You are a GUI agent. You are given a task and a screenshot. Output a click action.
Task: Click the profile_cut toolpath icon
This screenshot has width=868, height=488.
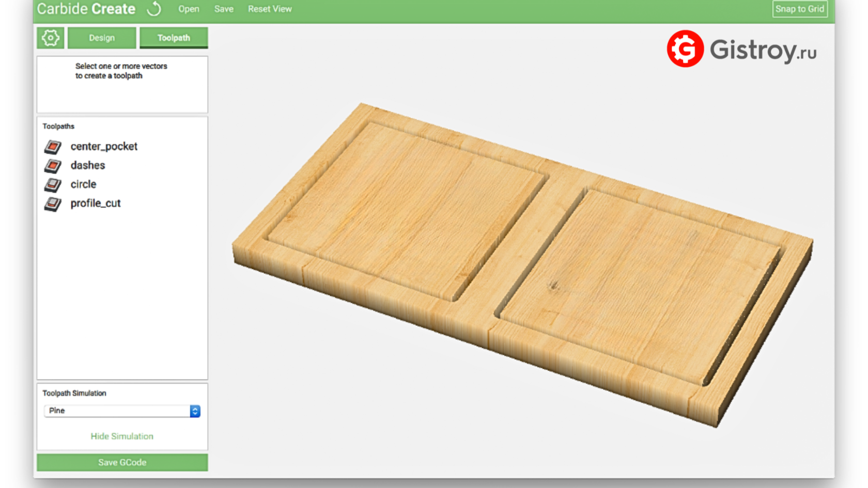coord(52,203)
